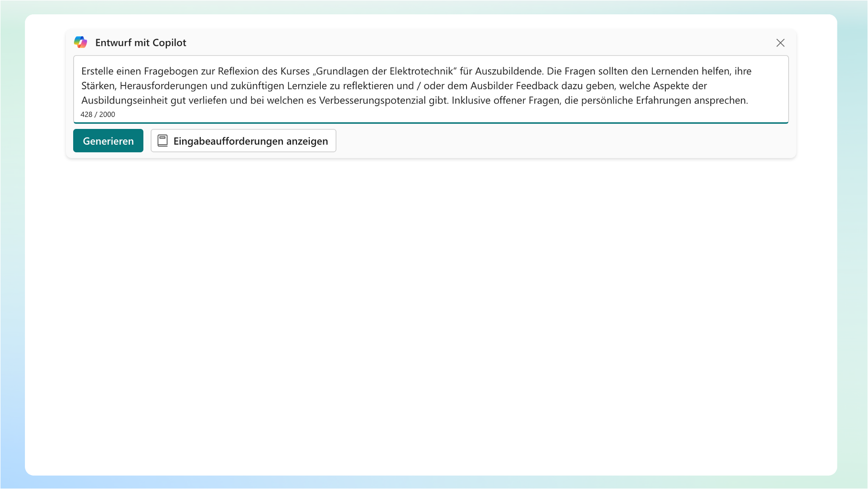868x489 pixels.
Task: Open Eingabeaufforderungen anzeigen
Action: point(250,141)
